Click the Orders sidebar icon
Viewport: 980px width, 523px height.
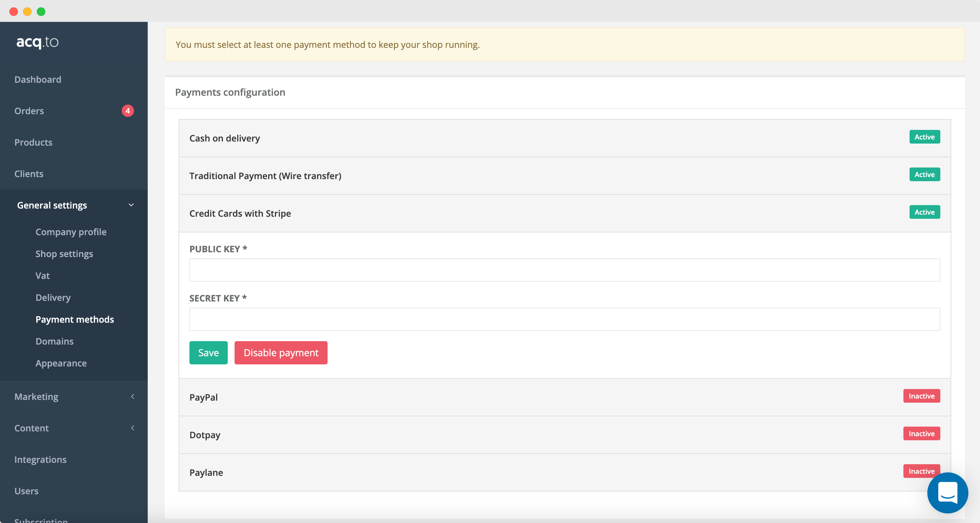[x=28, y=110]
